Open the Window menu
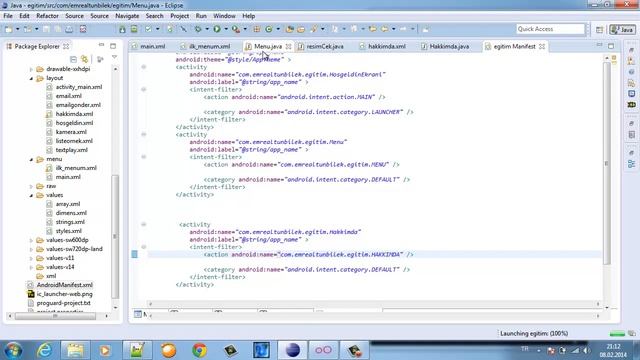Screen dimensions: 640x360 (x=224, y=16)
